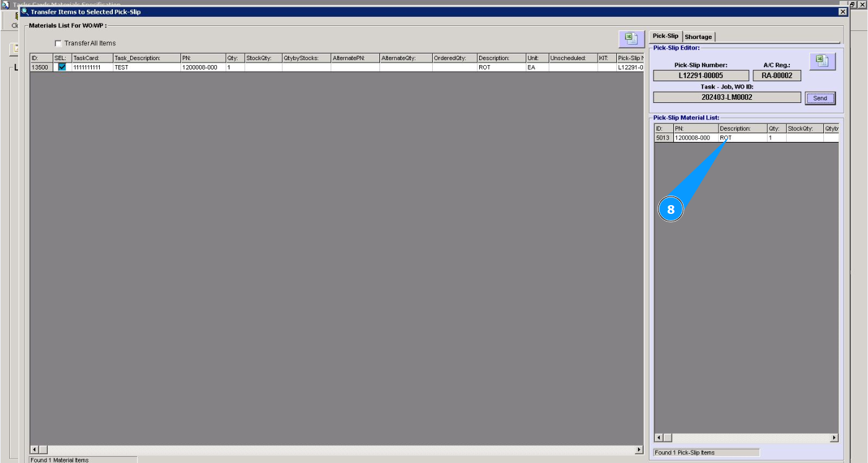Image resolution: width=868 pixels, height=463 pixels.
Task: Select EA unit cell
Action: pyautogui.click(x=537, y=67)
